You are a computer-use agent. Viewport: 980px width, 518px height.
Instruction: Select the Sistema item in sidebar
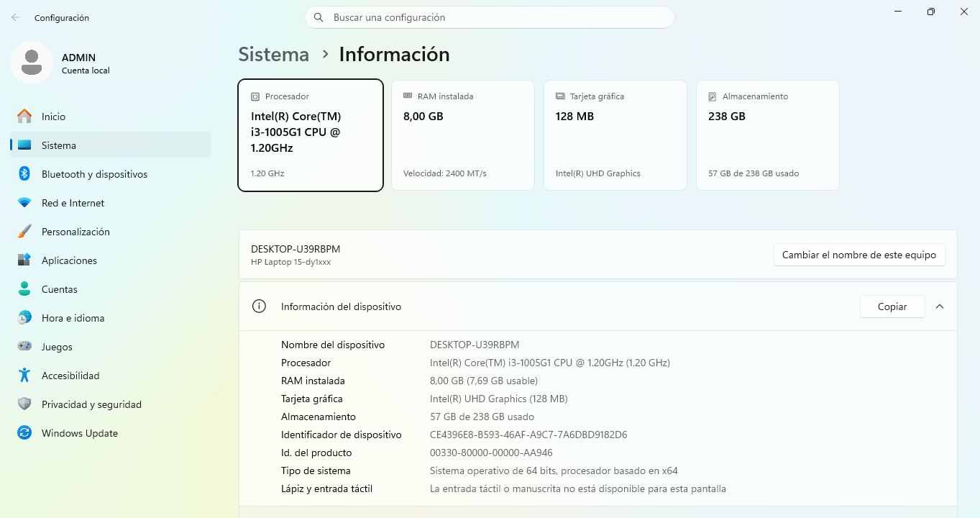[111, 145]
